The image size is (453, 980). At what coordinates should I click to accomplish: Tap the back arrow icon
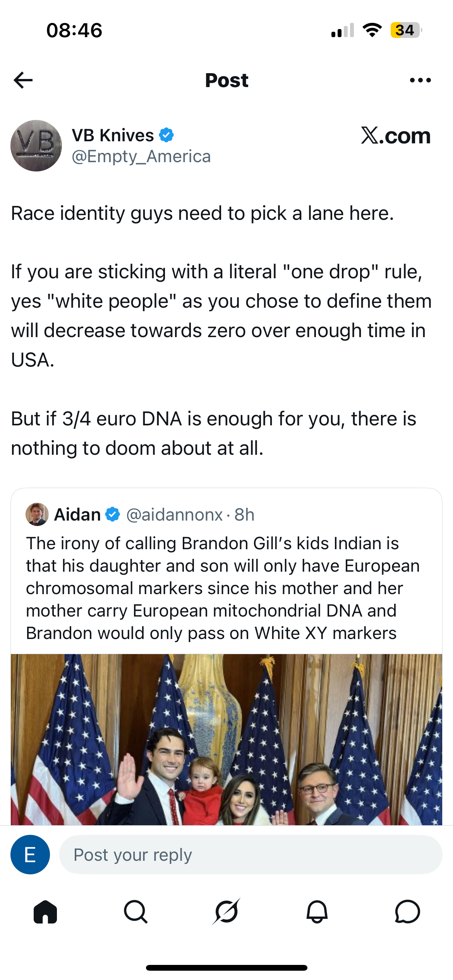pyautogui.click(x=23, y=80)
